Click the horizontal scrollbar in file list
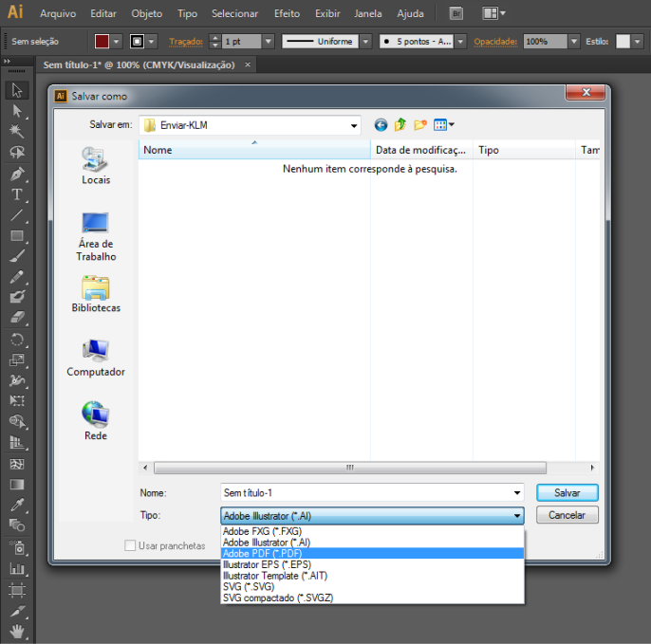The width and height of the screenshot is (651, 644). click(350, 468)
